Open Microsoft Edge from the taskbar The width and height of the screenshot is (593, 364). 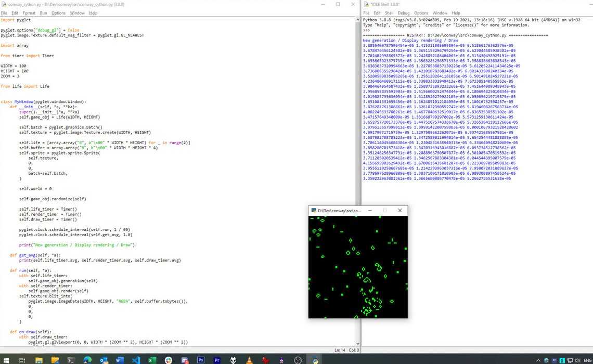pyautogui.click(x=87, y=360)
